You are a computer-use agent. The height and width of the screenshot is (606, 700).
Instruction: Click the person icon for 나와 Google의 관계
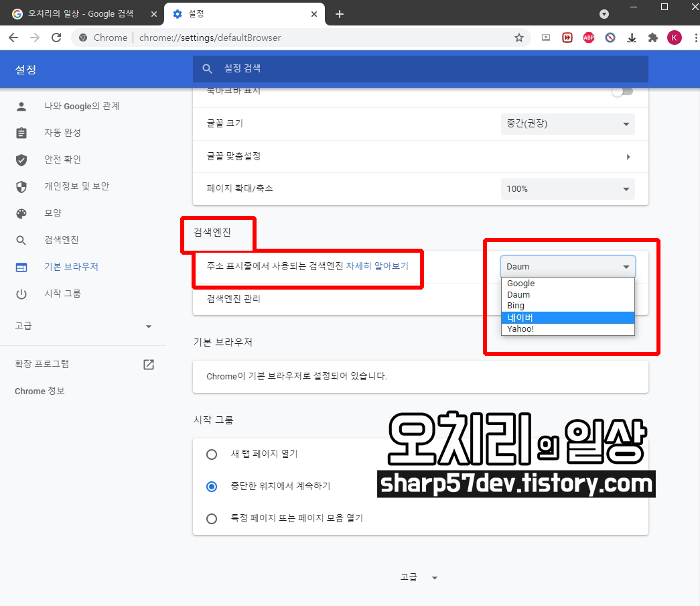(x=21, y=107)
